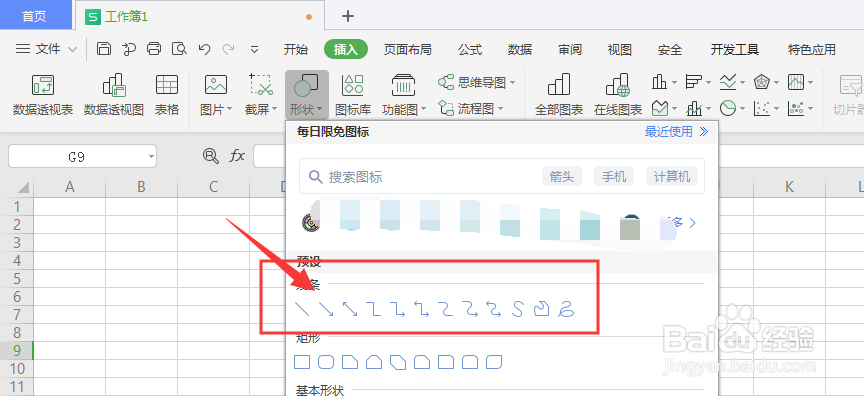Select the Freeform polygon line shape

coord(542,309)
